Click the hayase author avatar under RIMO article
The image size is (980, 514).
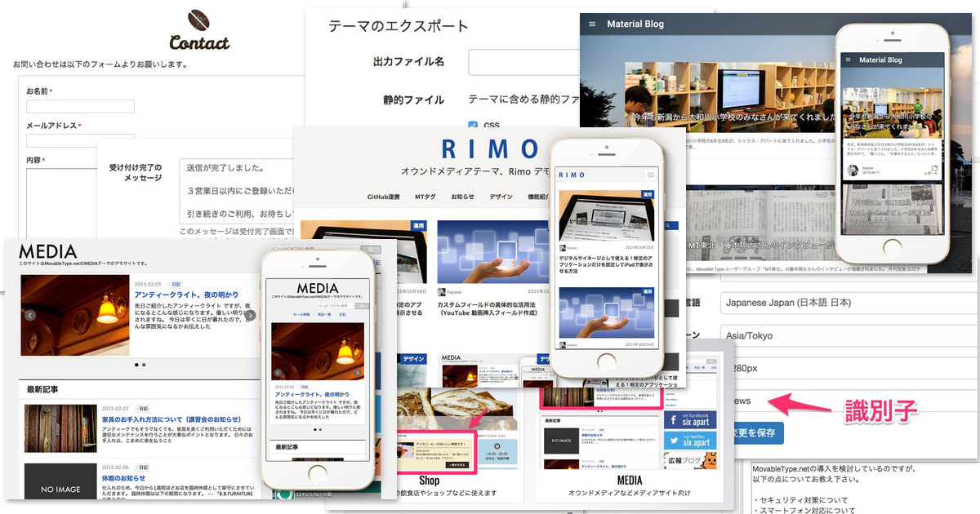tap(442, 291)
